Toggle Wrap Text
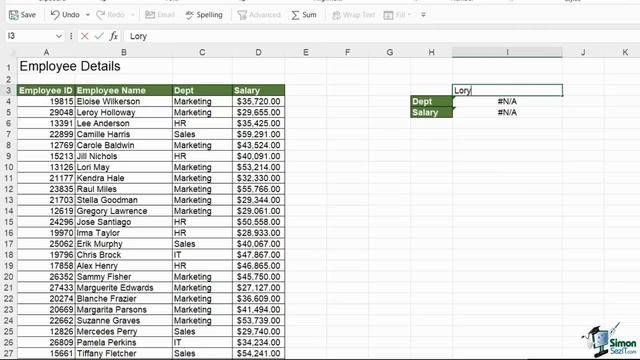640x360 pixels. [353, 15]
